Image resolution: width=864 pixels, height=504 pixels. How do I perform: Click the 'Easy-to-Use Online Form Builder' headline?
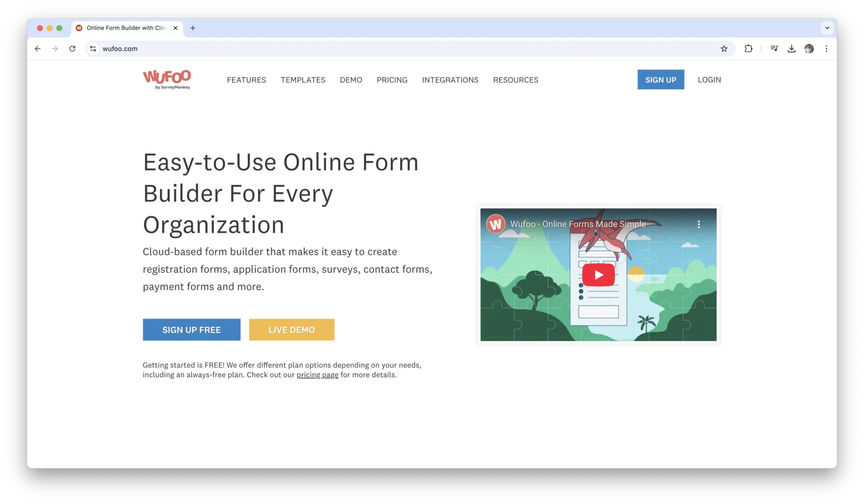(281, 193)
